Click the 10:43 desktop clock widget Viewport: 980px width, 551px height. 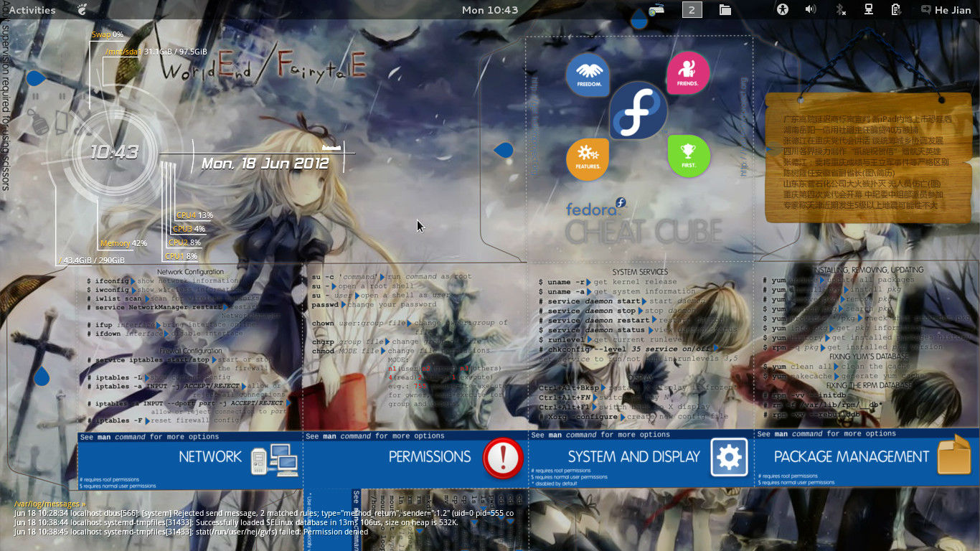pyautogui.click(x=114, y=152)
